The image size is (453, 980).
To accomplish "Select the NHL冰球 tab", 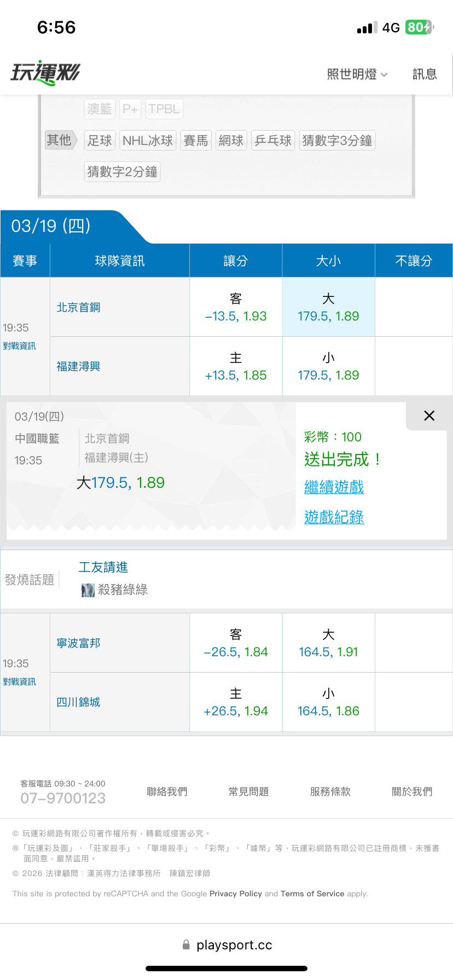I will coord(148,141).
